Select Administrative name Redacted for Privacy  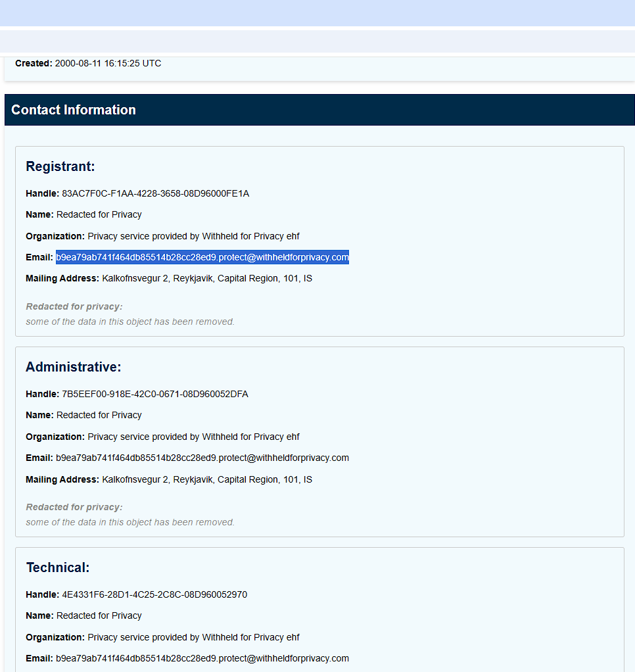tap(99, 416)
